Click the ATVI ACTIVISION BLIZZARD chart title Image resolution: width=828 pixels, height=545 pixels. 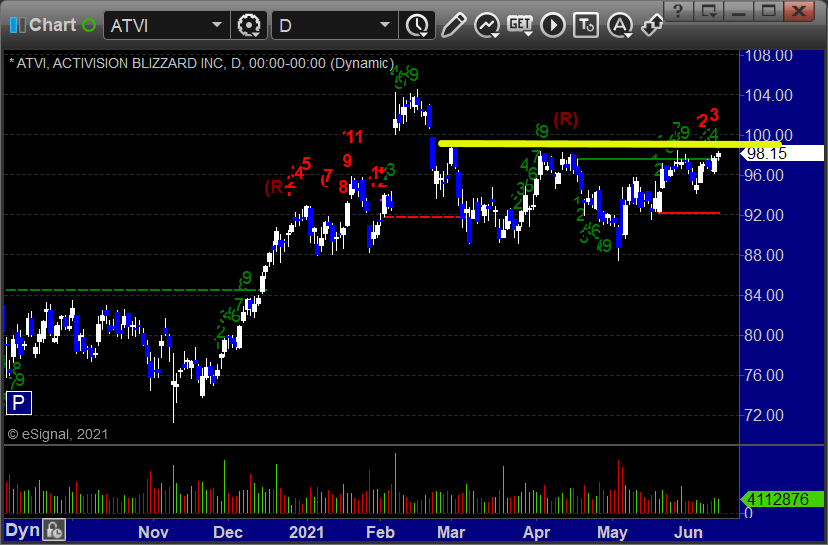coord(201,63)
